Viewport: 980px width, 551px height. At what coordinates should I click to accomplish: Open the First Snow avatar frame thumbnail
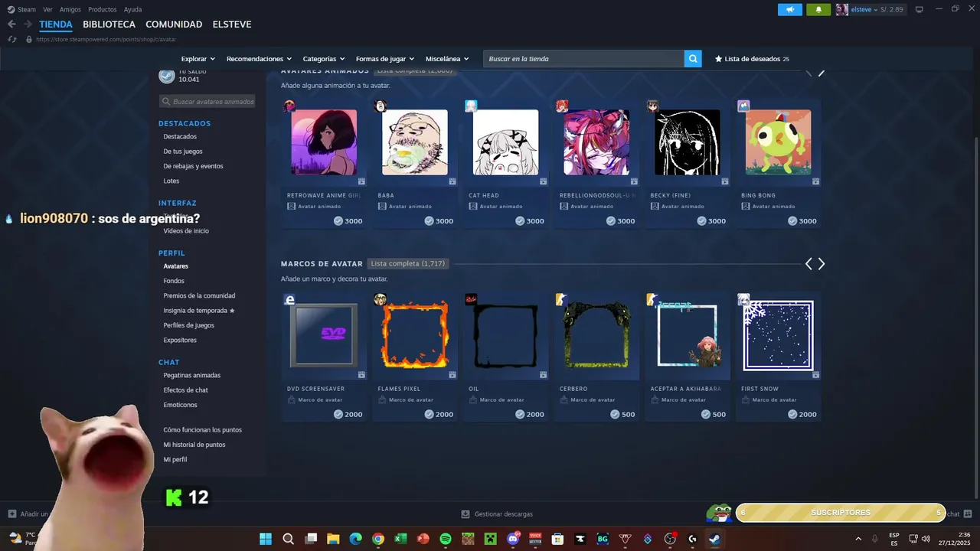point(779,336)
